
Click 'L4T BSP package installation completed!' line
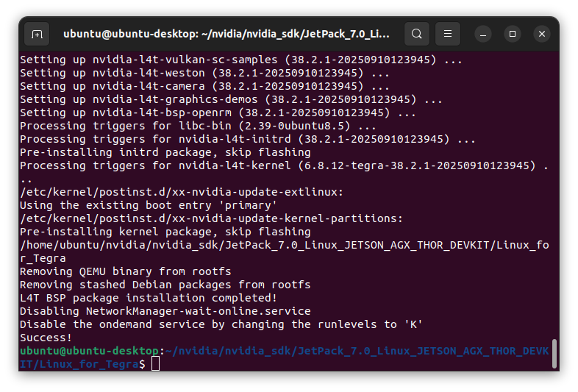(x=149, y=298)
